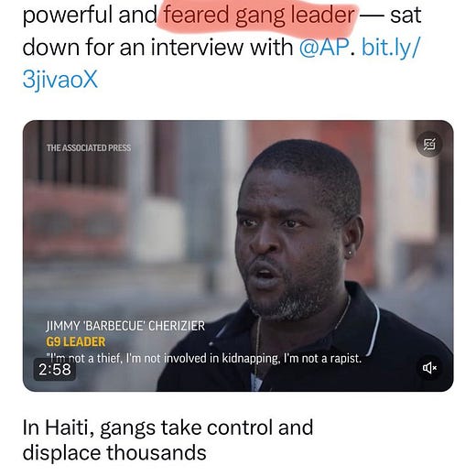Click the 'powerful and' tweet text
This screenshot has height=476, width=476.
coord(91,16)
